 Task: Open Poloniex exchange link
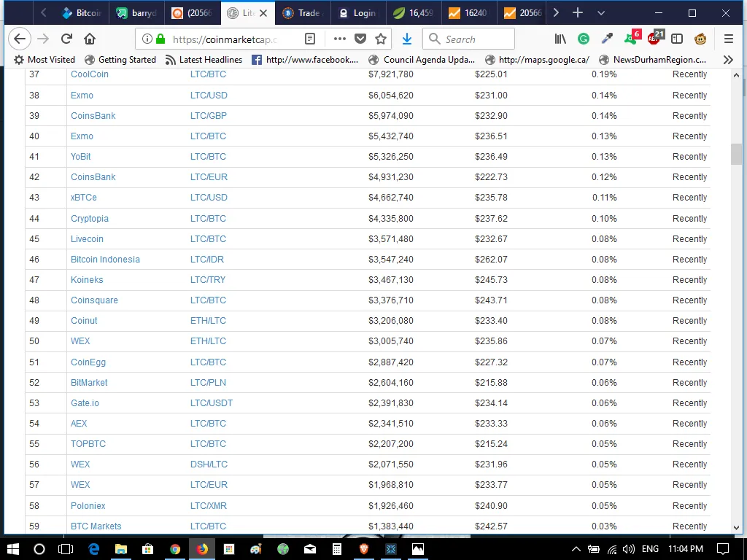(88, 506)
